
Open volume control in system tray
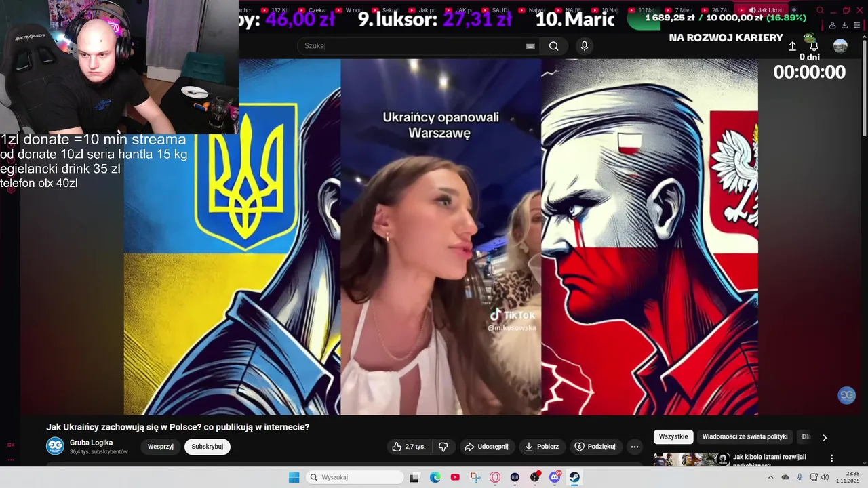825,477
